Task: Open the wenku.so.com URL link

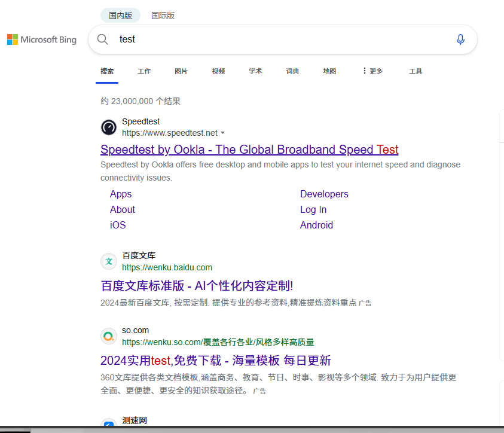Action: tap(218, 342)
